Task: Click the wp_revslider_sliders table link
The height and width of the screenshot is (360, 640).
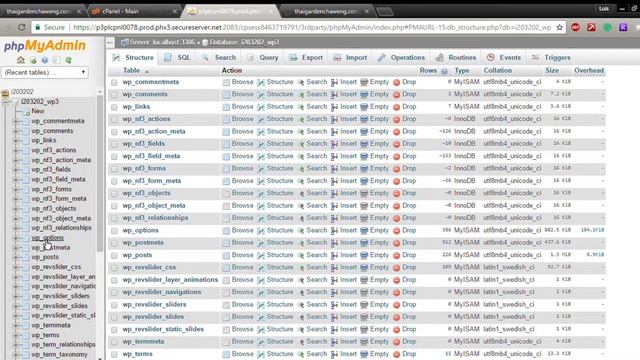Action: 154,304
